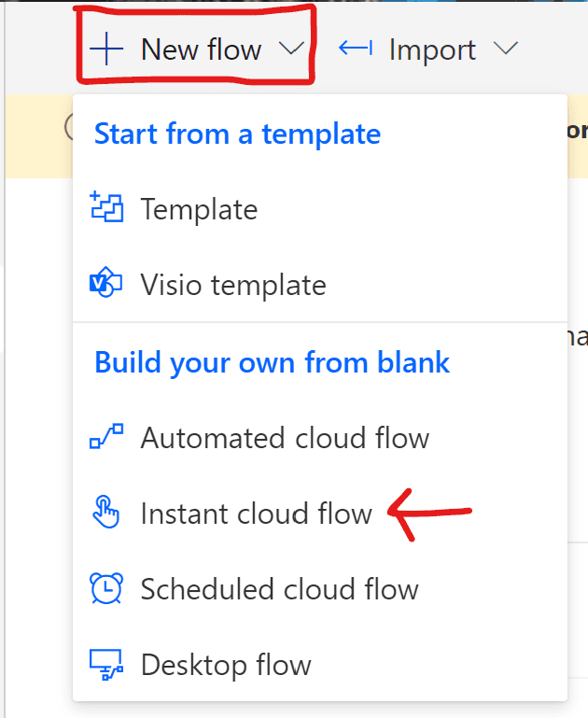This screenshot has width=588, height=718.
Task: Expand the Import dropdown chevron
Action: tap(505, 49)
